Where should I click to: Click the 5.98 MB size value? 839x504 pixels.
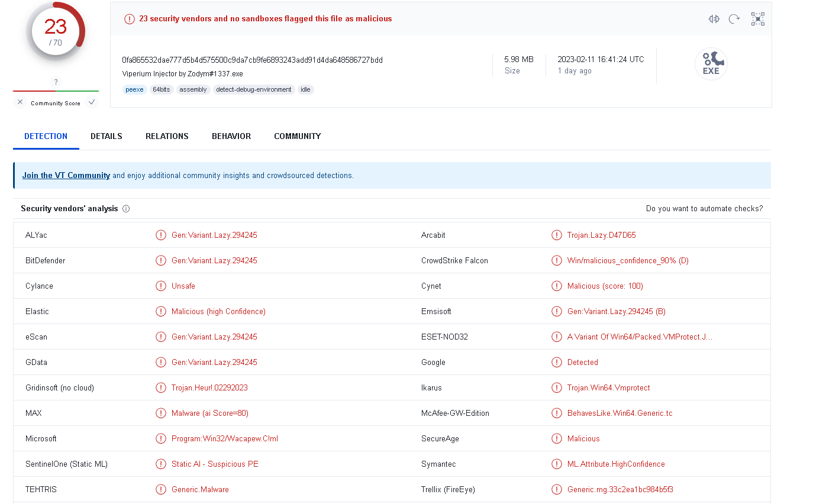519,59
